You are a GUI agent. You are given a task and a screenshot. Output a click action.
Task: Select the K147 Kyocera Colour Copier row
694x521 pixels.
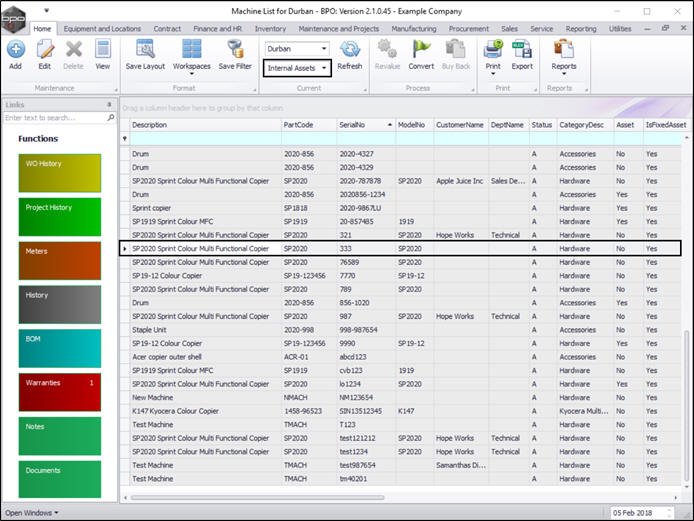[x=200, y=410]
